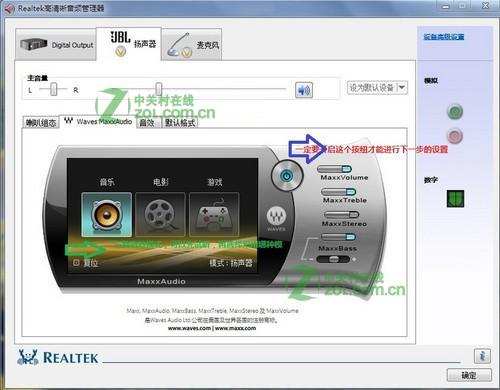
Task: Adjust the MaxxBass level slider knob
Action: tap(333, 259)
